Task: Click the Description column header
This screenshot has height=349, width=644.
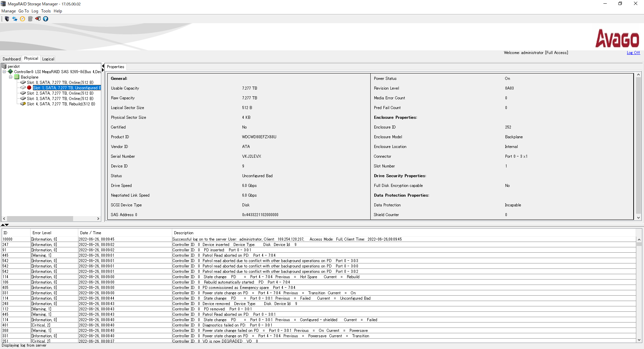Action: pyautogui.click(x=404, y=233)
